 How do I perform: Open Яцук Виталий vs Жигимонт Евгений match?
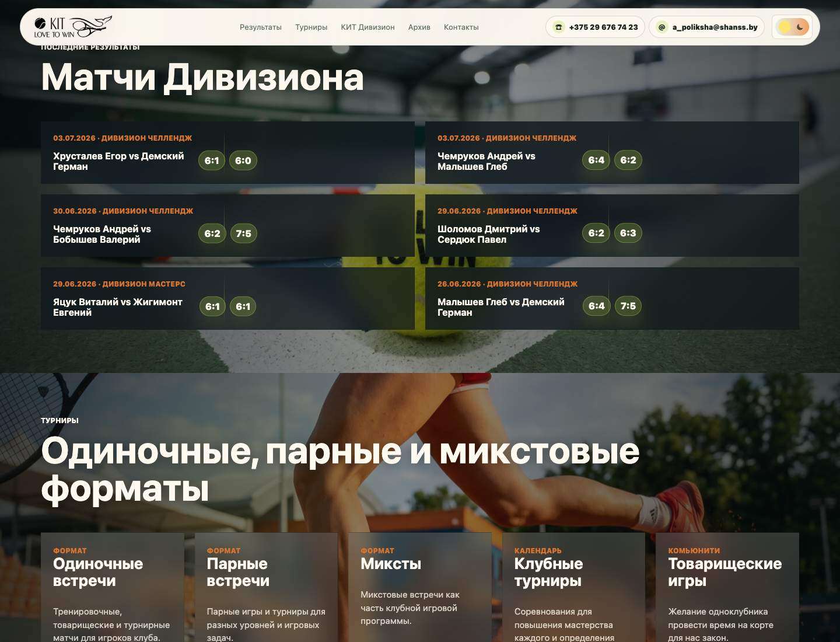coord(228,299)
